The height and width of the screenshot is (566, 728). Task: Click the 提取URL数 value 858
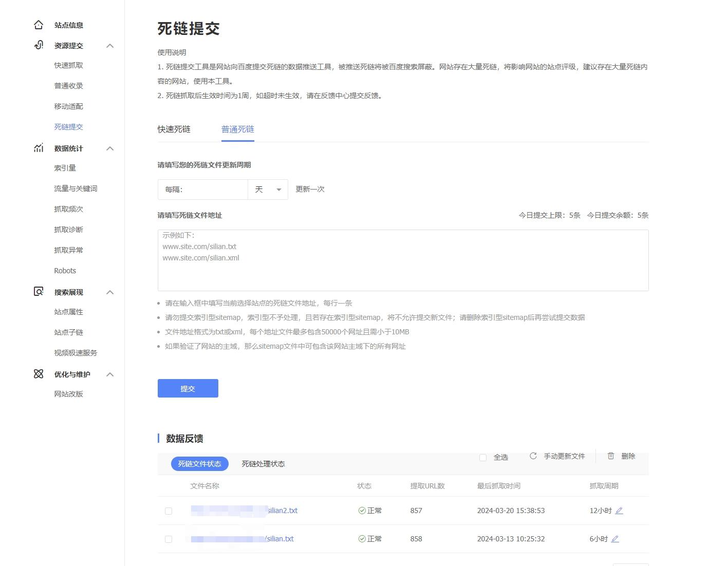[416, 539]
